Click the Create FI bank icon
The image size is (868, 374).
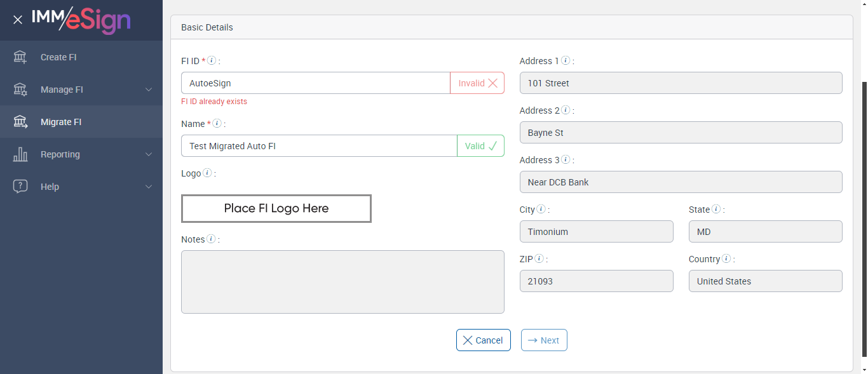pos(20,57)
